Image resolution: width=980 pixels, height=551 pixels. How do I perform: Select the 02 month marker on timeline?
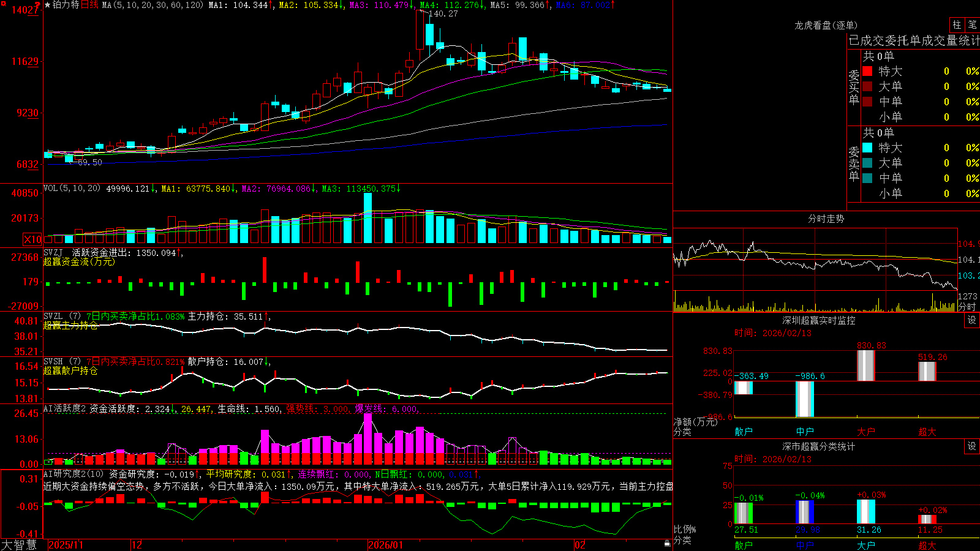tap(580, 545)
